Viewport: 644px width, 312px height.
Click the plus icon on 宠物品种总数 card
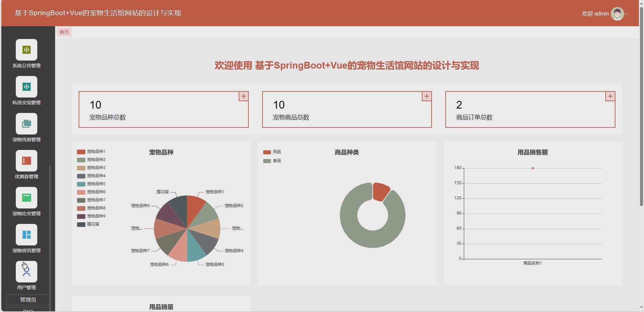244,96
